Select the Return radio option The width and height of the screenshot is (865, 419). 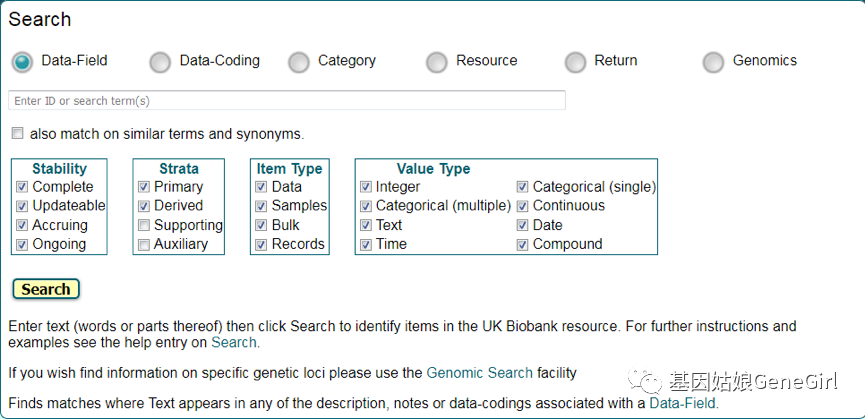pos(575,62)
